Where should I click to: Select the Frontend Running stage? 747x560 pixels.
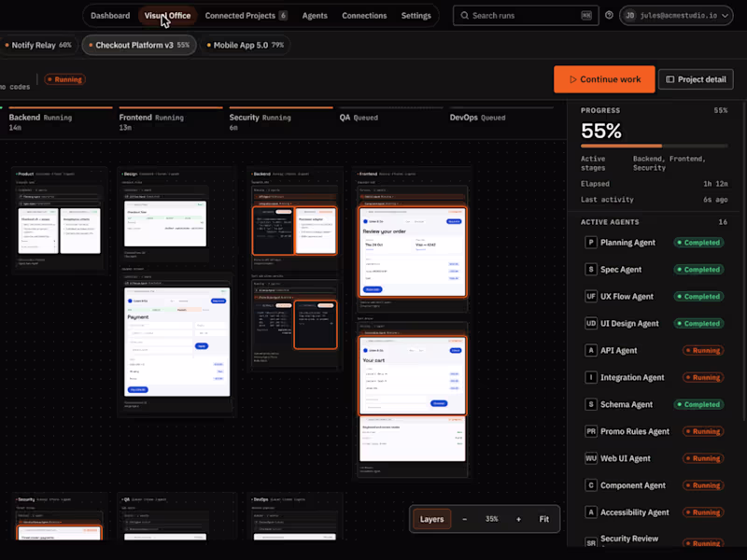point(171,121)
